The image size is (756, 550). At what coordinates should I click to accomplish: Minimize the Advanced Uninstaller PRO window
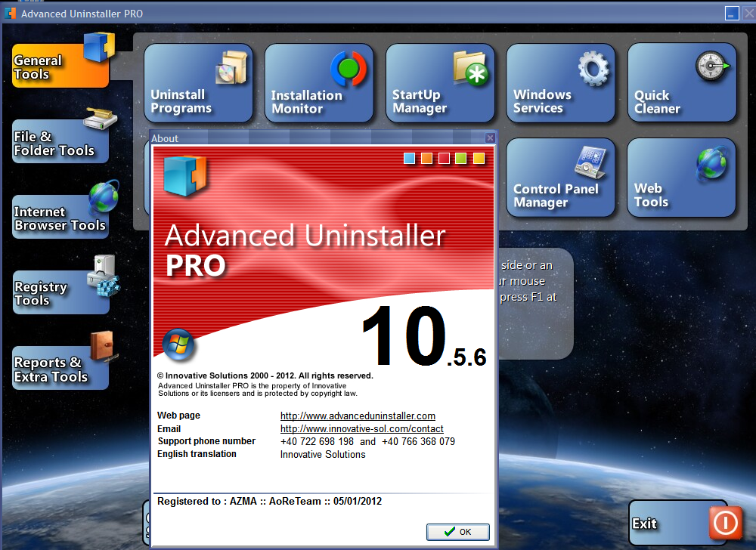tap(731, 13)
